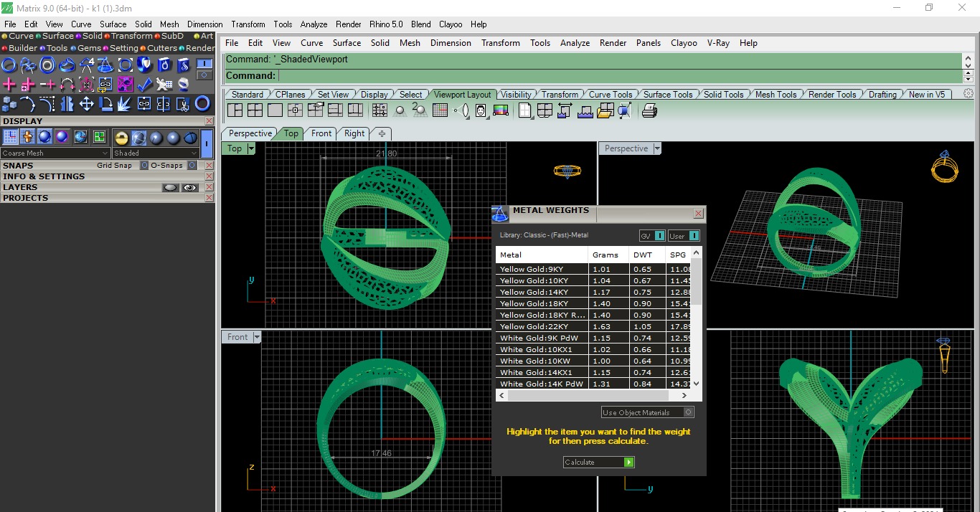Open the Top viewport title dropdown arrow
Screen dimensions: 980x512
click(x=251, y=148)
